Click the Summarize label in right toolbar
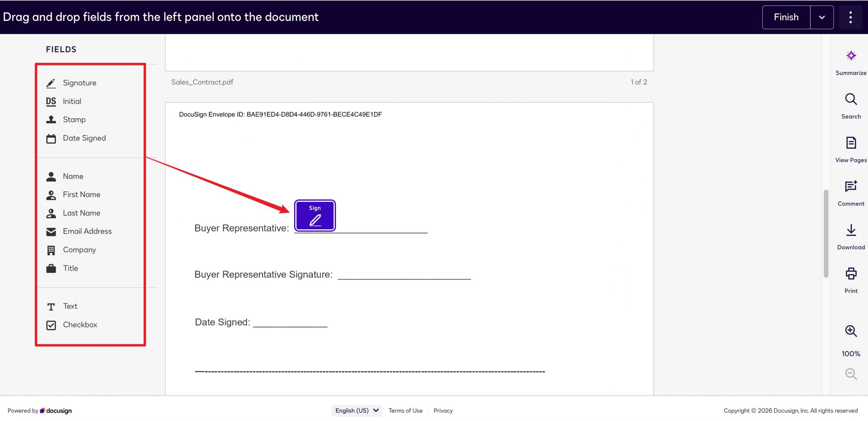Screen dimensions: 868x421 pyautogui.click(x=851, y=73)
